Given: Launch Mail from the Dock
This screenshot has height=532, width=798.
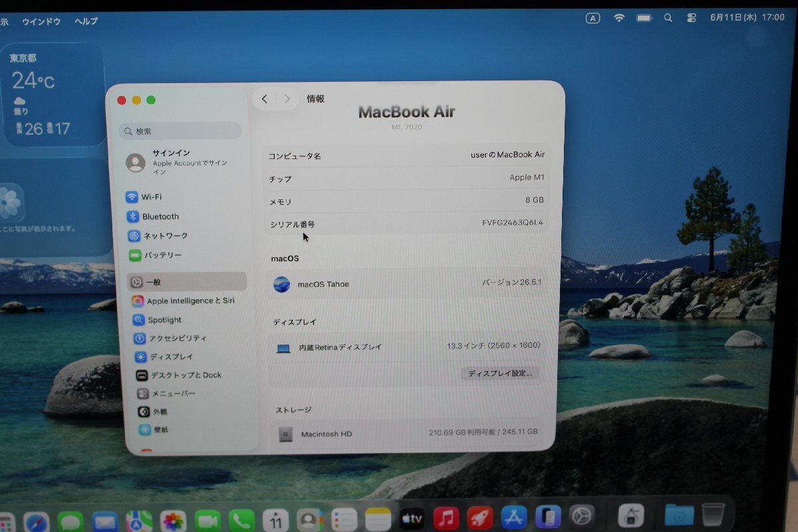Looking at the screenshot, I should 105,521.
